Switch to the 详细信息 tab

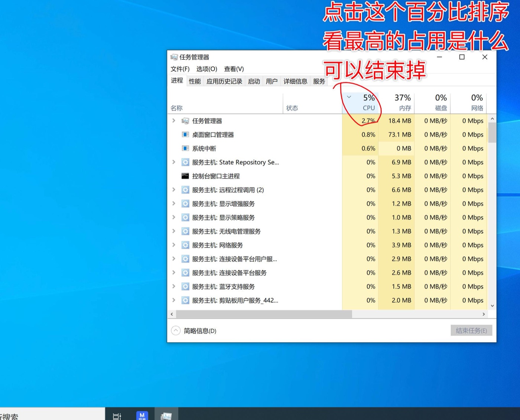click(x=295, y=81)
